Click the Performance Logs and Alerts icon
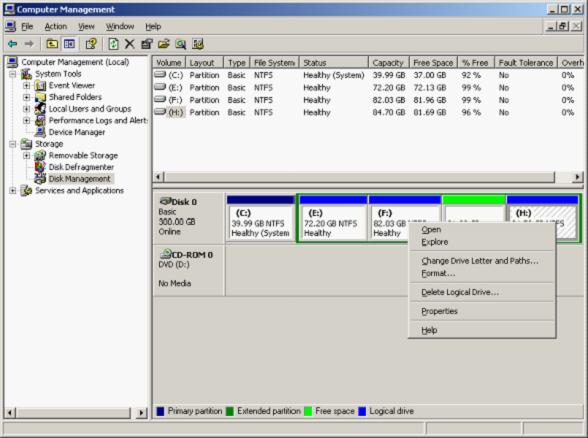Screen dimensions: 588x438 40,120
